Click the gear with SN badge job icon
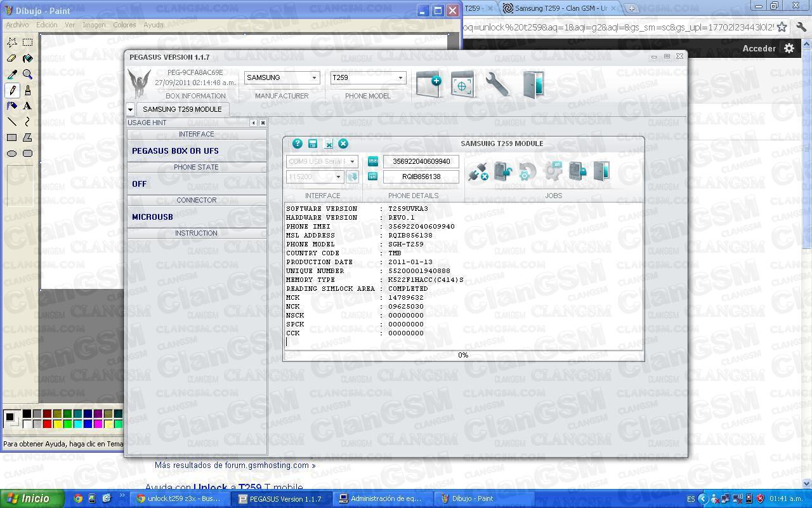 pos(553,171)
